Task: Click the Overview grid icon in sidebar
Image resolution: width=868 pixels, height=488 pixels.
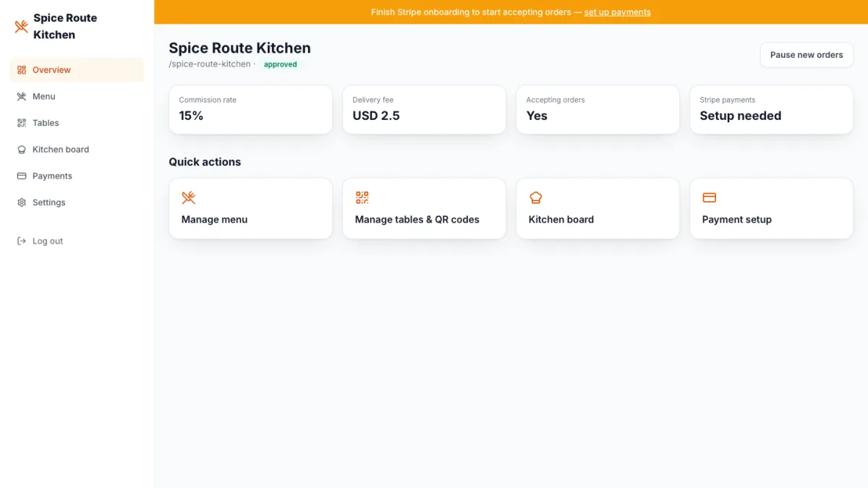Action: [22, 70]
